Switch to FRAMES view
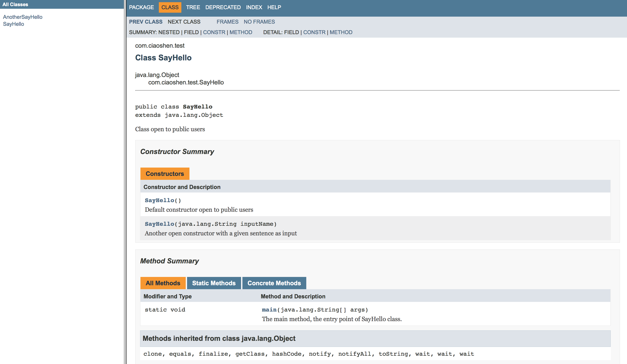 pos(227,22)
